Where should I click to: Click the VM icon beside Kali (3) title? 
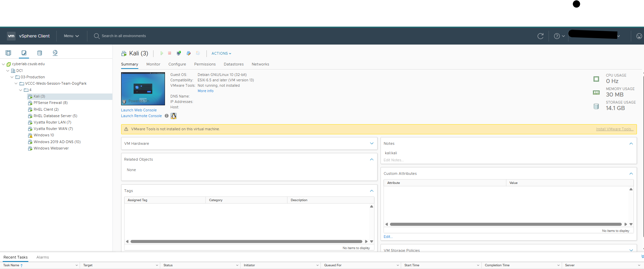[x=124, y=54]
